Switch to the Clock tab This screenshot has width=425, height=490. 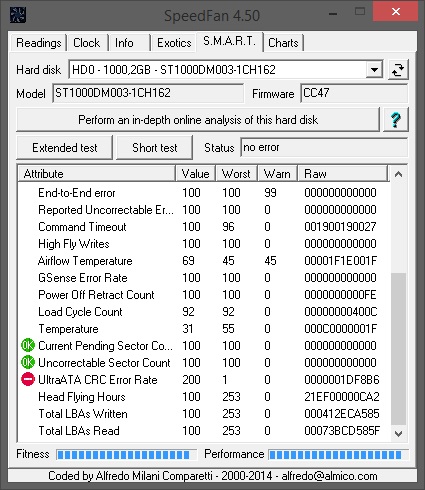pos(87,43)
